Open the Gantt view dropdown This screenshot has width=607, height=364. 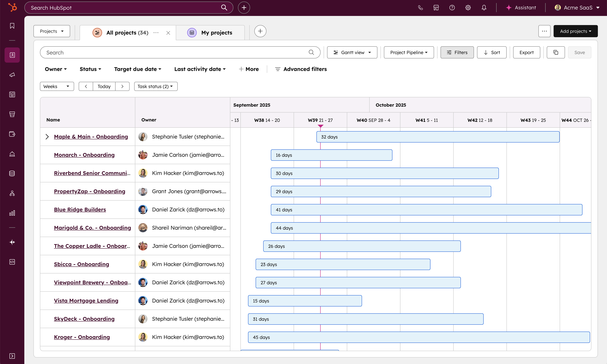pos(352,53)
